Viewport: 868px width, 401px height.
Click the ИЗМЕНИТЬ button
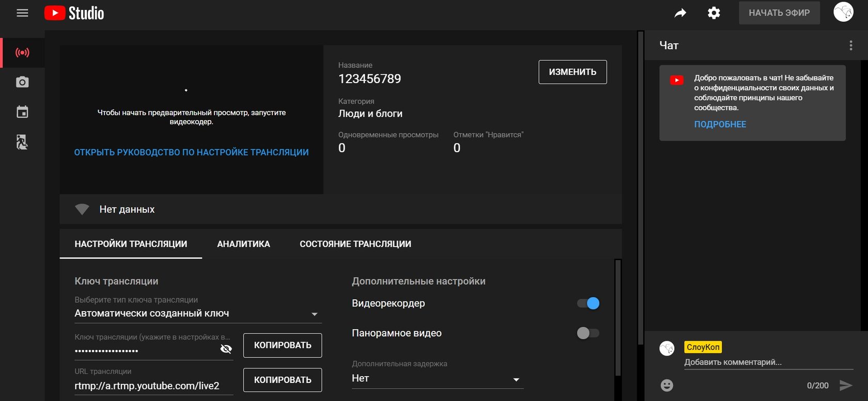pyautogui.click(x=572, y=72)
